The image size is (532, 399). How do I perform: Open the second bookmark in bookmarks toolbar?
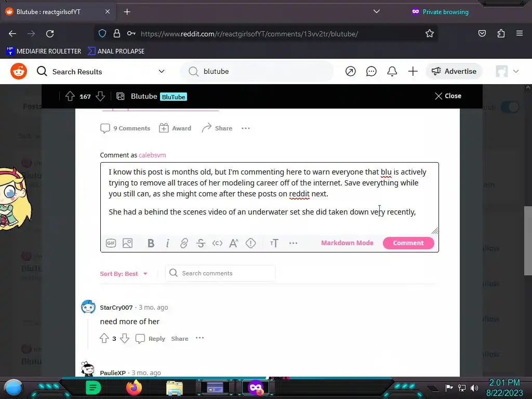[116, 51]
